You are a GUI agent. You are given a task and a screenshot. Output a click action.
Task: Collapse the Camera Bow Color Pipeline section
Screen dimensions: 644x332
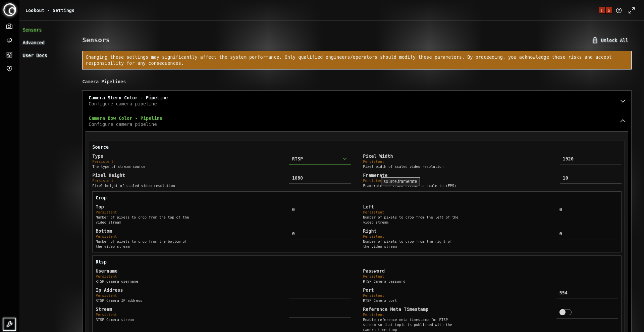pos(623,121)
